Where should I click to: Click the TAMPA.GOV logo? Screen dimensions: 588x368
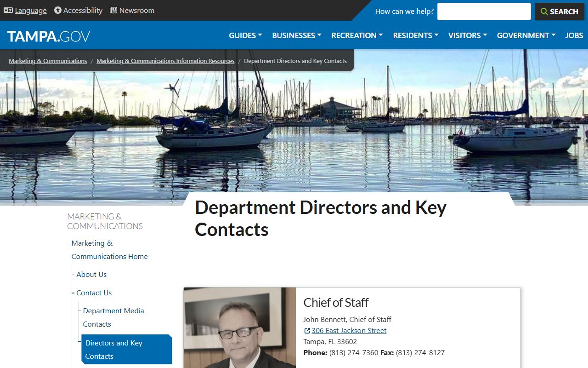pos(49,36)
